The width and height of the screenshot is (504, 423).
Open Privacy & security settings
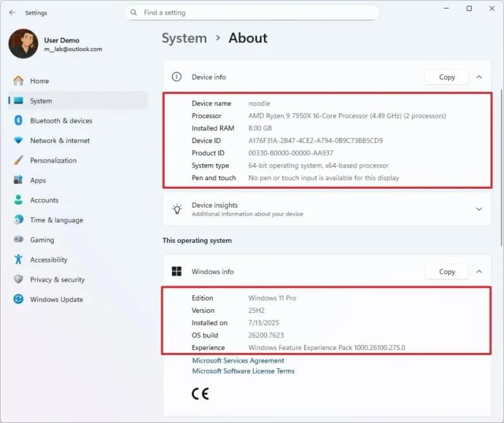pos(77,279)
